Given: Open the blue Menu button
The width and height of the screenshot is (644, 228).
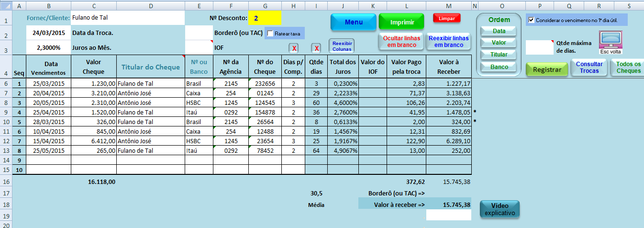Looking at the screenshot, I should point(353,22).
